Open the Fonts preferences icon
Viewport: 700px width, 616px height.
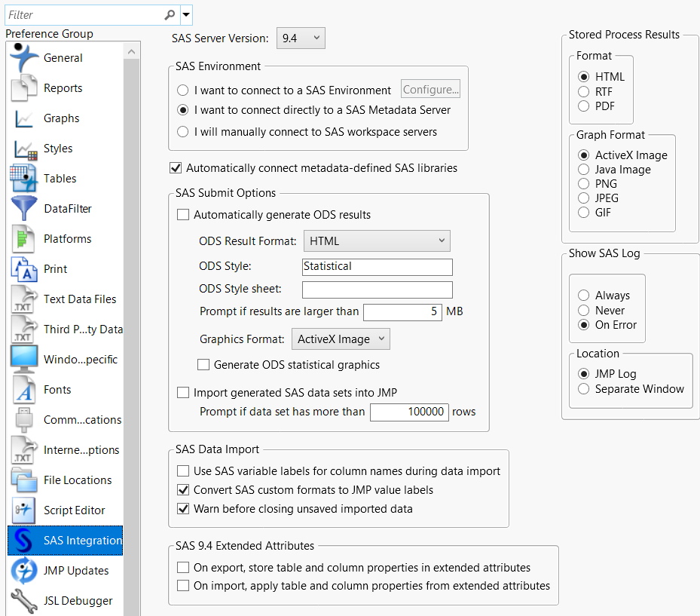[24, 390]
